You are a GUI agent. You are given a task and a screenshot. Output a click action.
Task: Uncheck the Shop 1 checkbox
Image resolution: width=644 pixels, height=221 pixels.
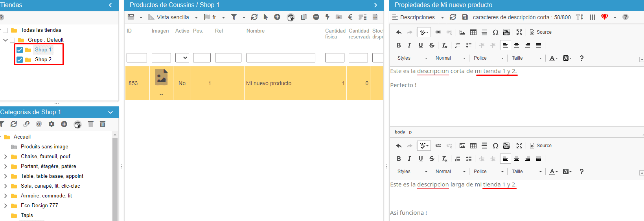[20, 50]
